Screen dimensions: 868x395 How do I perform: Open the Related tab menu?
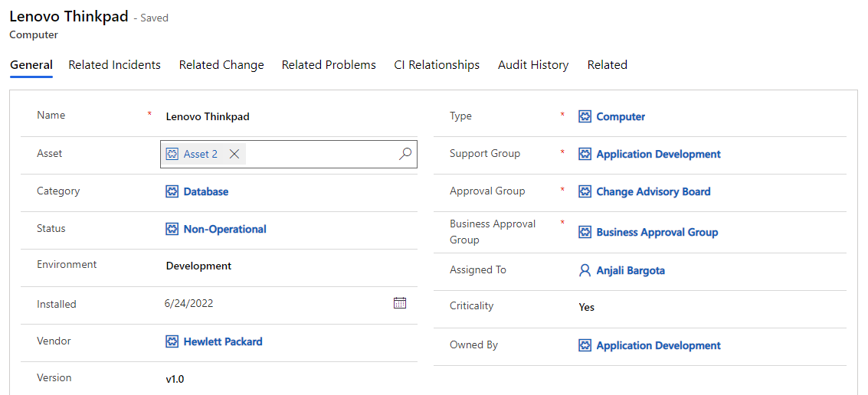point(607,65)
